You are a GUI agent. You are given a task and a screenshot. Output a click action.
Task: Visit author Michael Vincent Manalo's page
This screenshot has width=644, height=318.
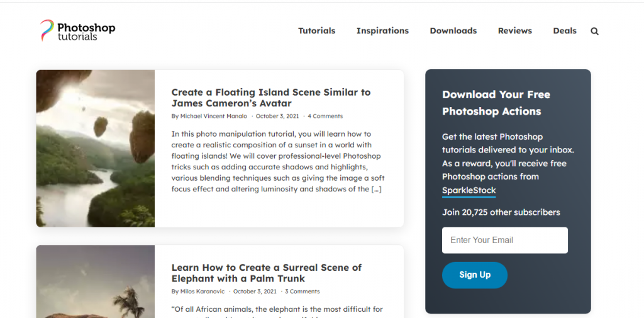point(214,116)
